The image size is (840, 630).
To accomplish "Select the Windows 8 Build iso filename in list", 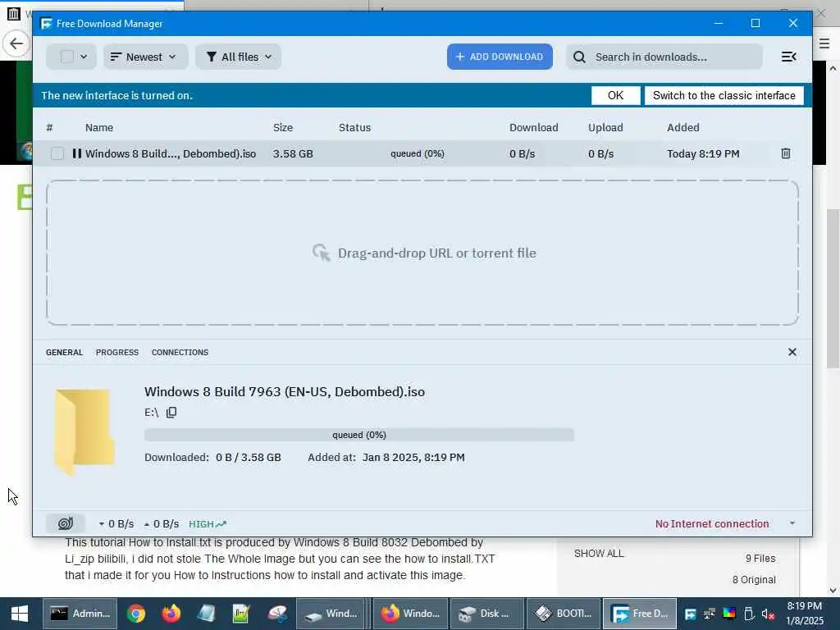I will tap(171, 153).
